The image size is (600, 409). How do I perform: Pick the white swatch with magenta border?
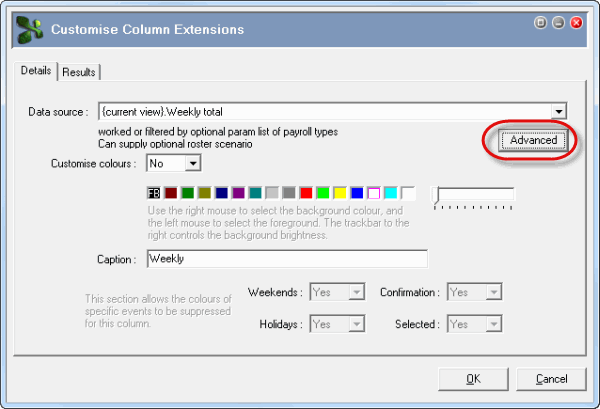tap(373, 193)
